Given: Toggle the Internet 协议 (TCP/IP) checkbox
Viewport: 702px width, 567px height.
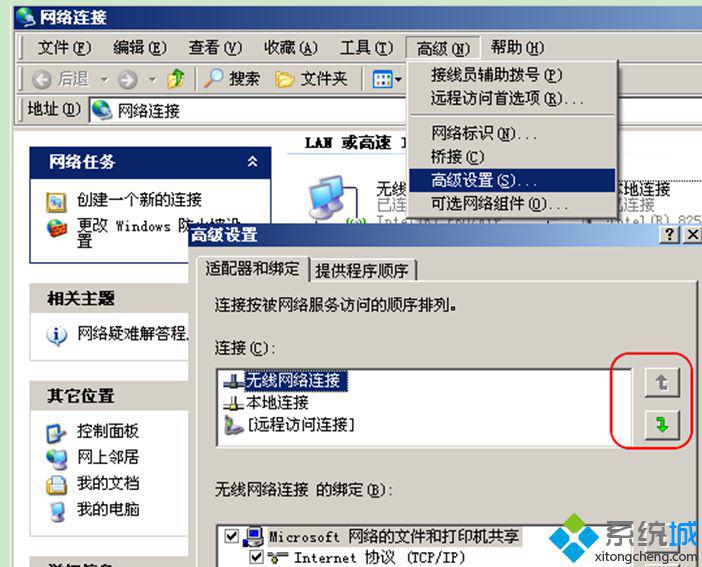Looking at the screenshot, I should (256, 557).
